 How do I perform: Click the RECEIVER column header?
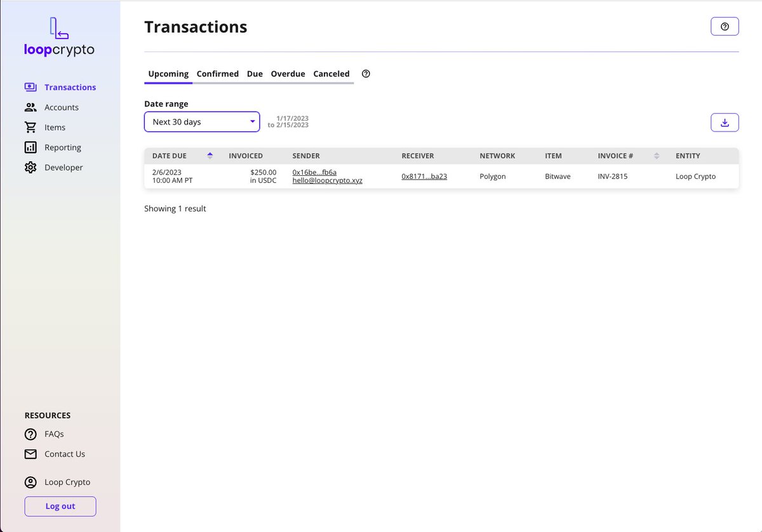pyautogui.click(x=418, y=156)
